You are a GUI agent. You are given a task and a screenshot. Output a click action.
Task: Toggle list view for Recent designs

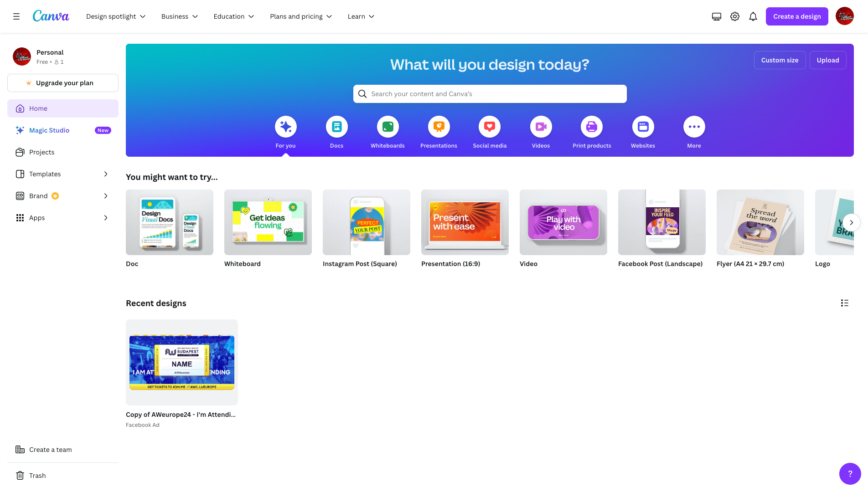844,303
